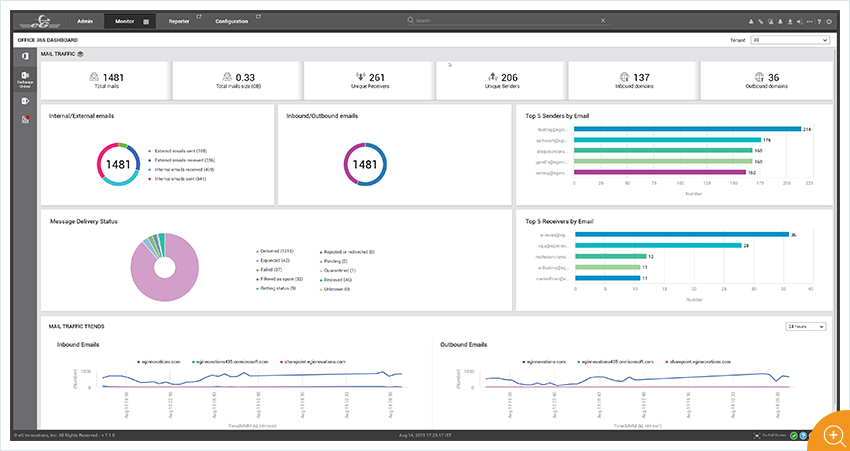Viewport: 850px width, 451px height.
Task: Toggle eginnovations.com series in Inbound Emails legend
Action: (x=161, y=361)
